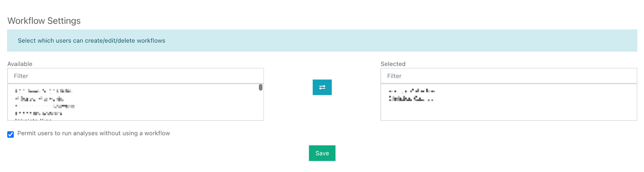This screenshot has height=172, width=644.
Task: Select the first user in the Available list
Action: click(43, 91)
